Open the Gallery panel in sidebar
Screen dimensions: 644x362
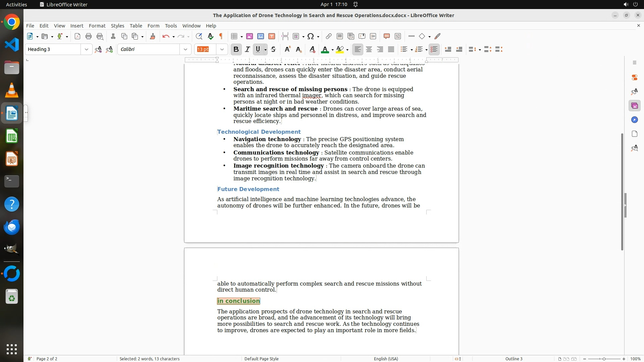click(x=634, y=106)
